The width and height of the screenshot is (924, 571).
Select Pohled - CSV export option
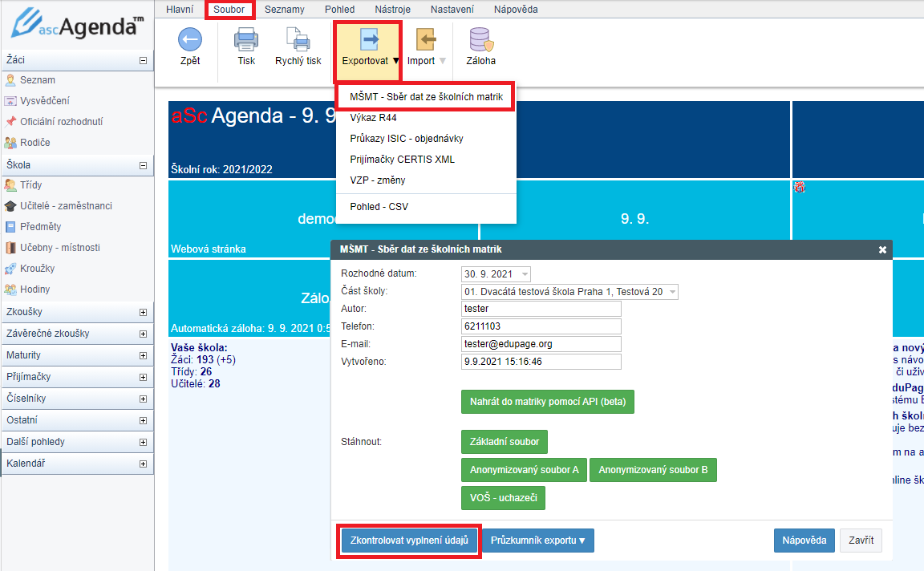pos(426,207)
